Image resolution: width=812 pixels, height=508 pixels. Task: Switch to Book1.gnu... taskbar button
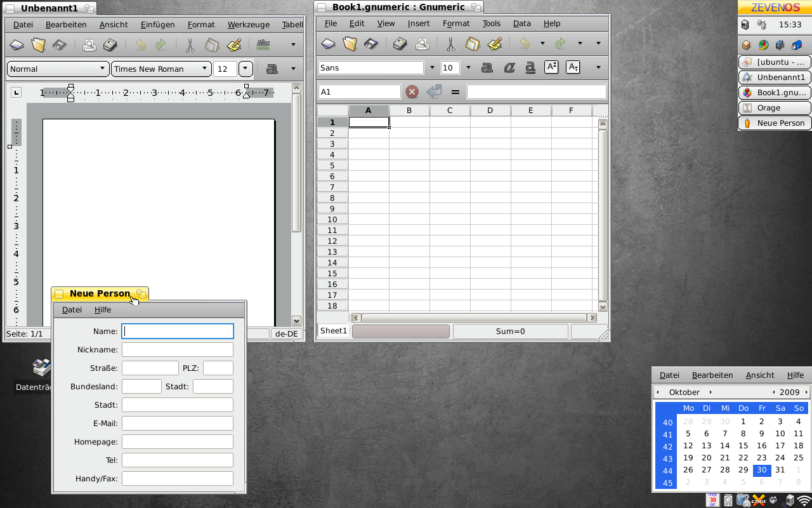click(775, 93)
